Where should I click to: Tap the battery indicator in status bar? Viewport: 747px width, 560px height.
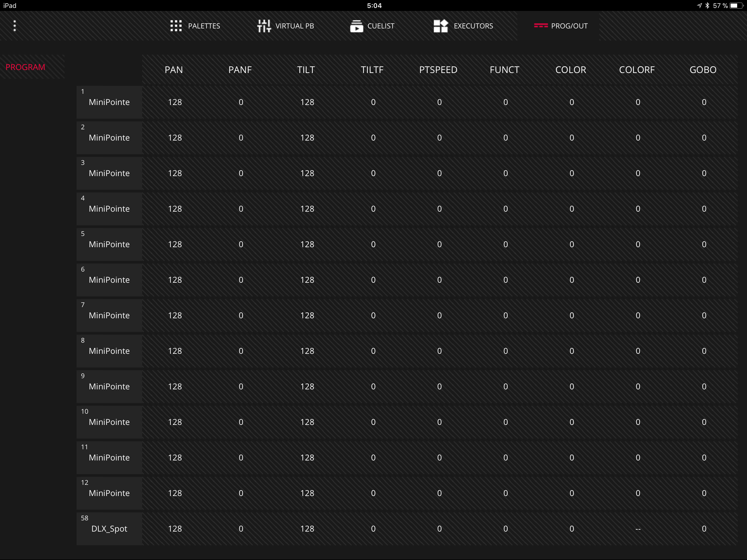[736, 6]
